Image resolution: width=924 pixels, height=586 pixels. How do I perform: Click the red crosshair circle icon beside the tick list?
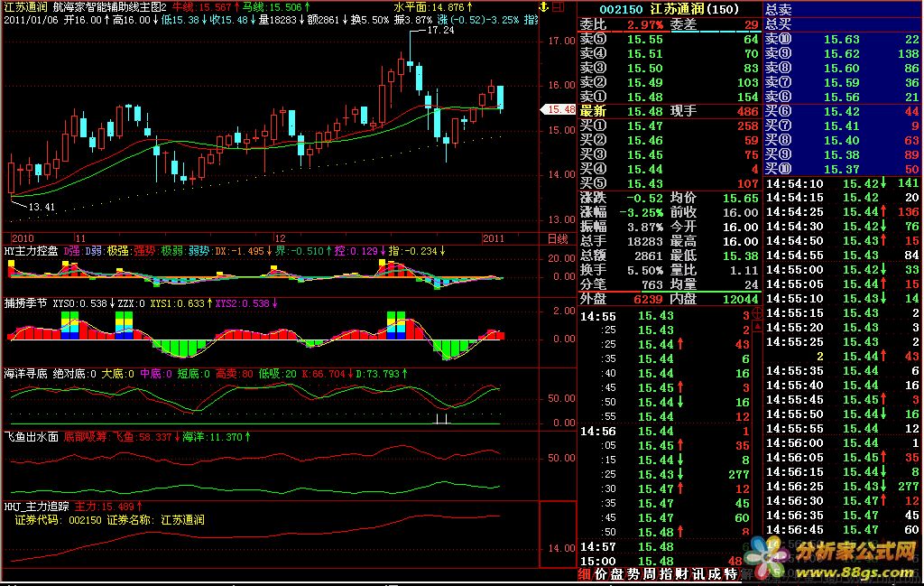point(757,313)
